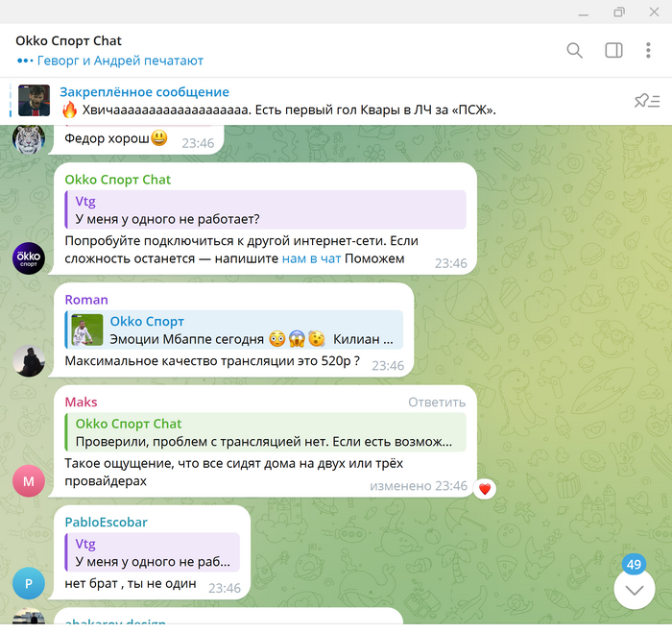Click "изменено 23:46" timestamp on Maks' message

419,486
